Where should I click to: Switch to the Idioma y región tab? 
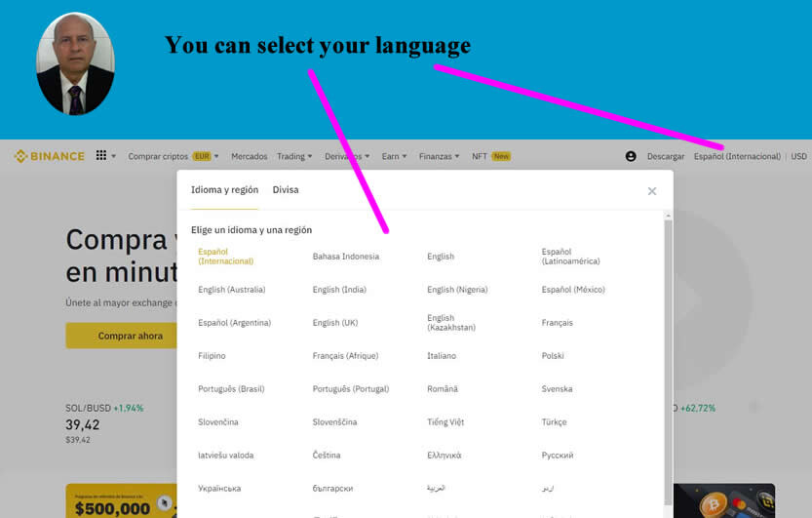coord(224,189)
